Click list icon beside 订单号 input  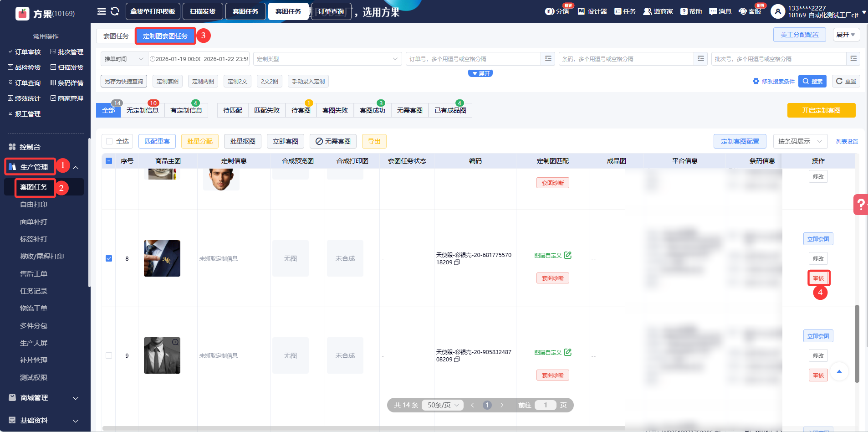pyautogui.click(x=548, y=59)
